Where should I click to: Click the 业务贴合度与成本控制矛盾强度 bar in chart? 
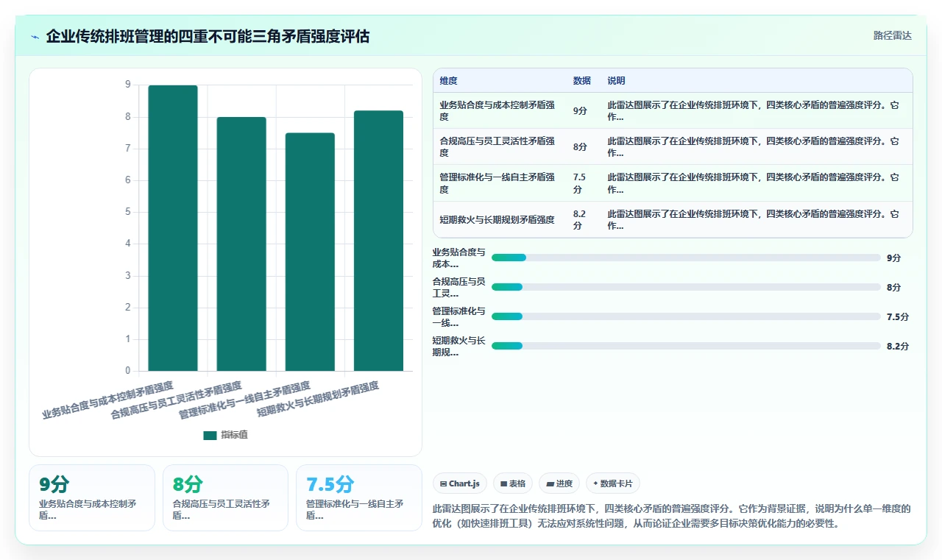click(x=173, y=228)
